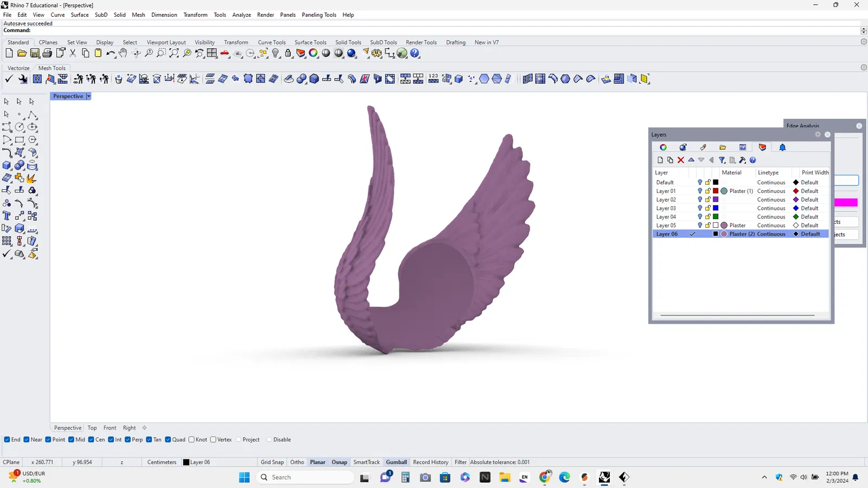Open Options with the gear icon
The image size is (868, 488).
pos(377,53)
